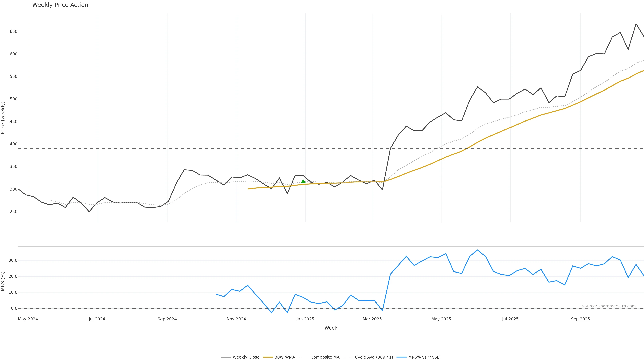This screenshot has width=644, height=362.
Task: Click the dark Weekly Close legend line swatch
Action: (x=226, y=357)
